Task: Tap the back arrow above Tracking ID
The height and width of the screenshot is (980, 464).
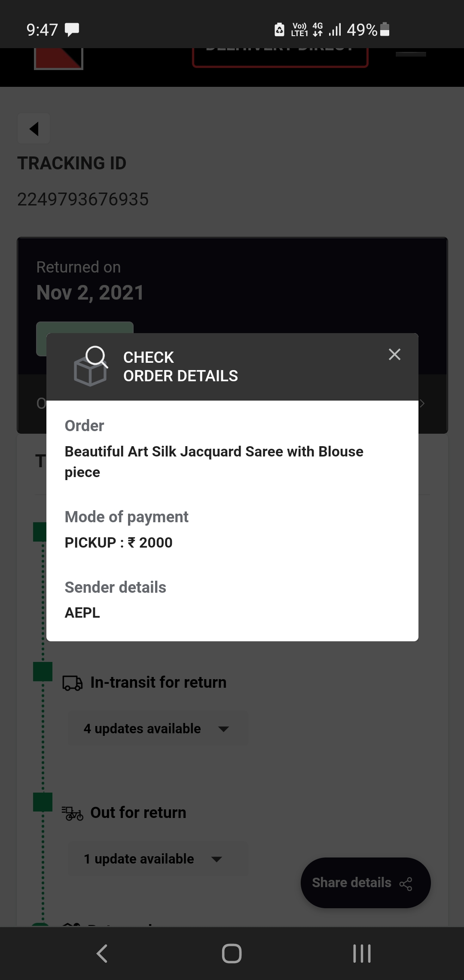Action: [x=34, y=129]
